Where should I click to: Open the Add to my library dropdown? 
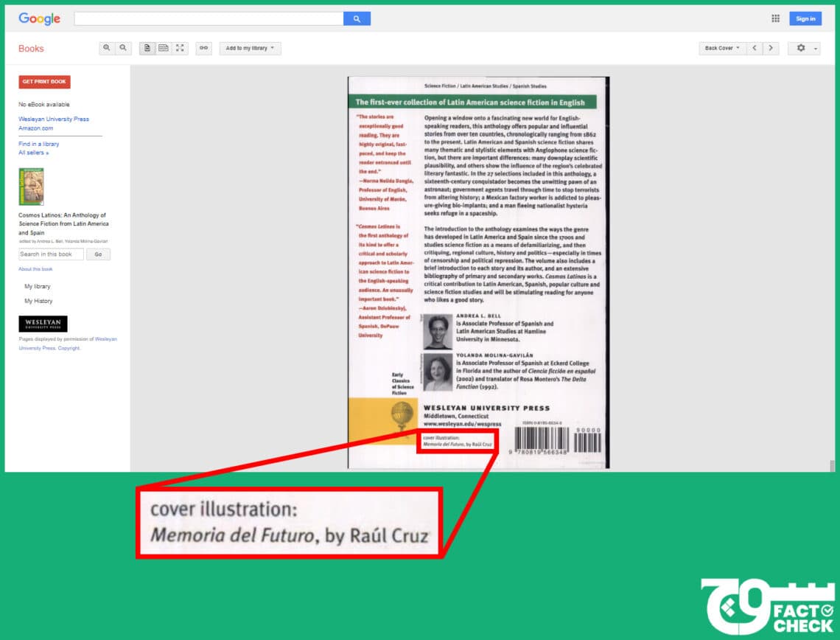click(251, 48)
